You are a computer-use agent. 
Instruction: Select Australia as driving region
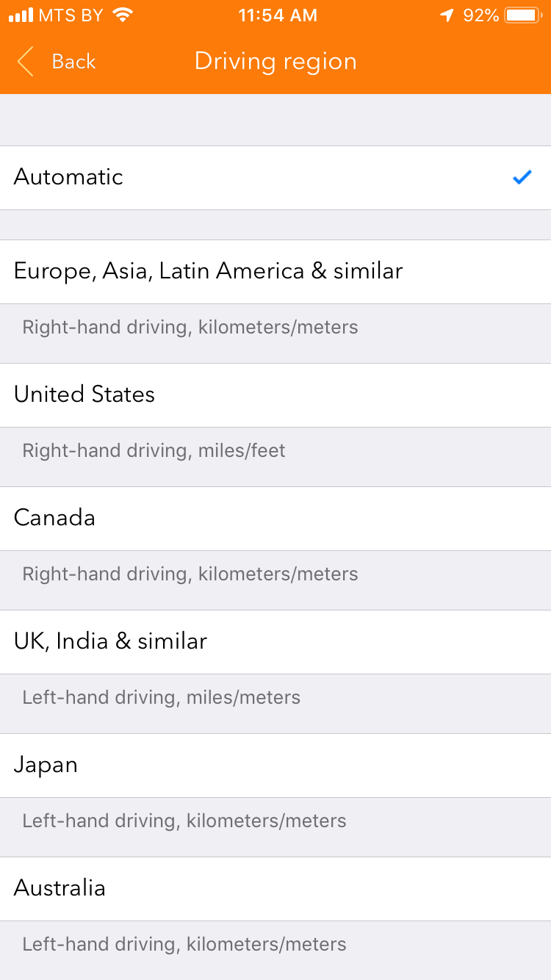(275, 889)
